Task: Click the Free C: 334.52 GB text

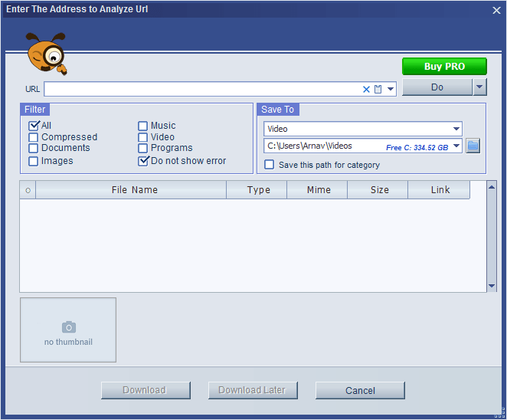Action: [x=417, y=148]
